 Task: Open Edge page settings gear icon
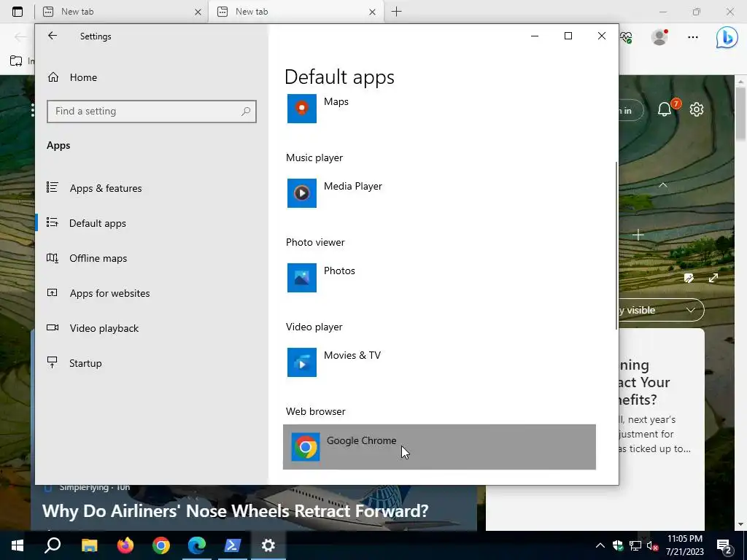pos(697,109)
